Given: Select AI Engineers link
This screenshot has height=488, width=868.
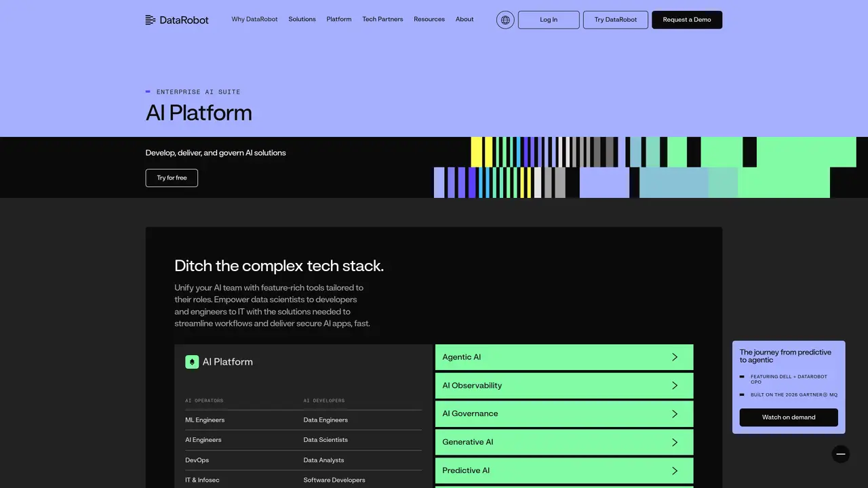Looking at the screenshot, I should (203, 440).
